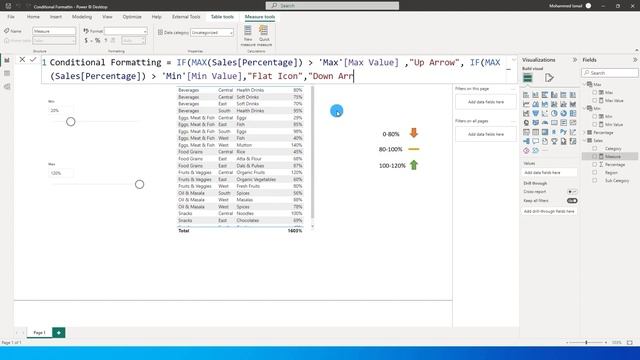Choose Table visual
The image size is (640, 360).
click(536, 132)
